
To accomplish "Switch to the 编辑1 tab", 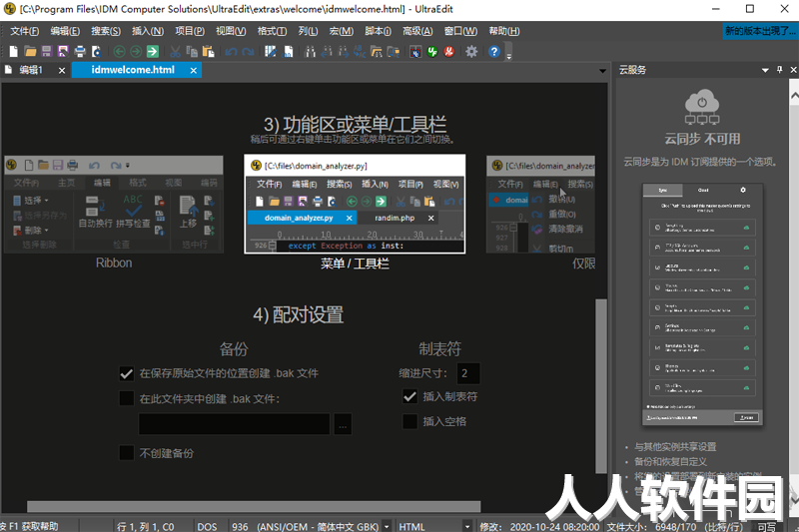I will [31, 70].
